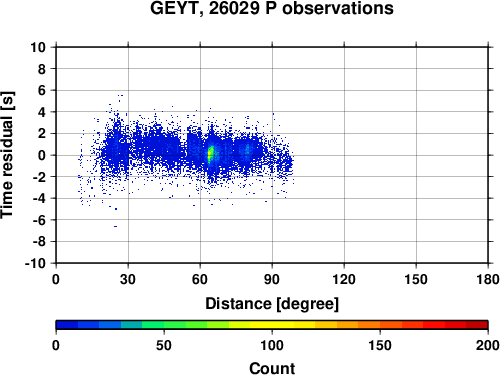
Task: Click the "Time residual [s]" axis label
Action: [7, 155]
